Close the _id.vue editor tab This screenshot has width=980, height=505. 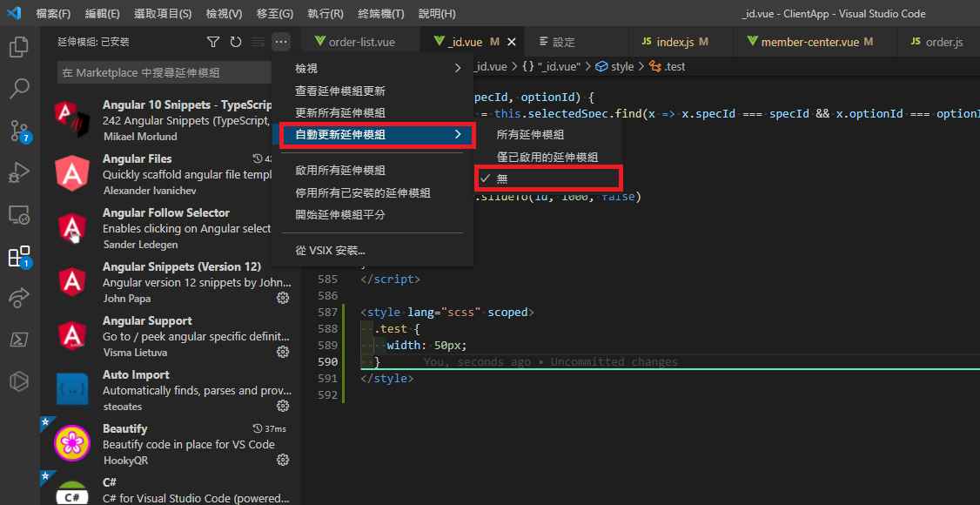point(512,42)
